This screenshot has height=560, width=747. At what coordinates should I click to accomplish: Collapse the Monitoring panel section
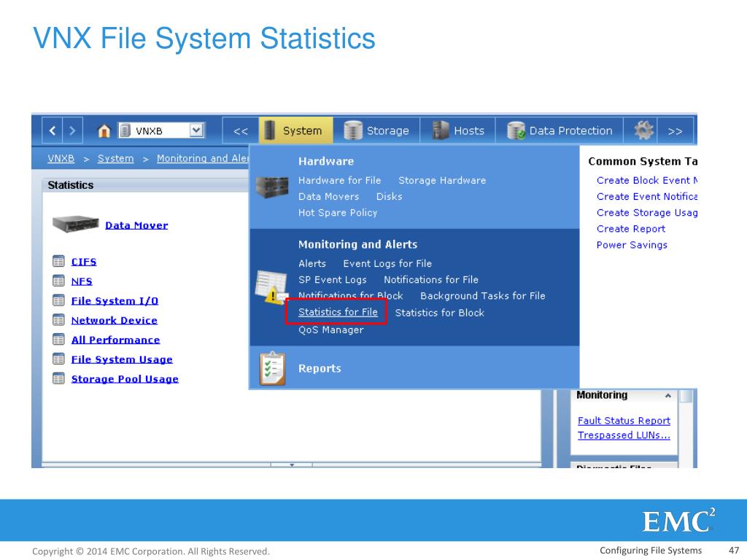click(x=668, y=396)
